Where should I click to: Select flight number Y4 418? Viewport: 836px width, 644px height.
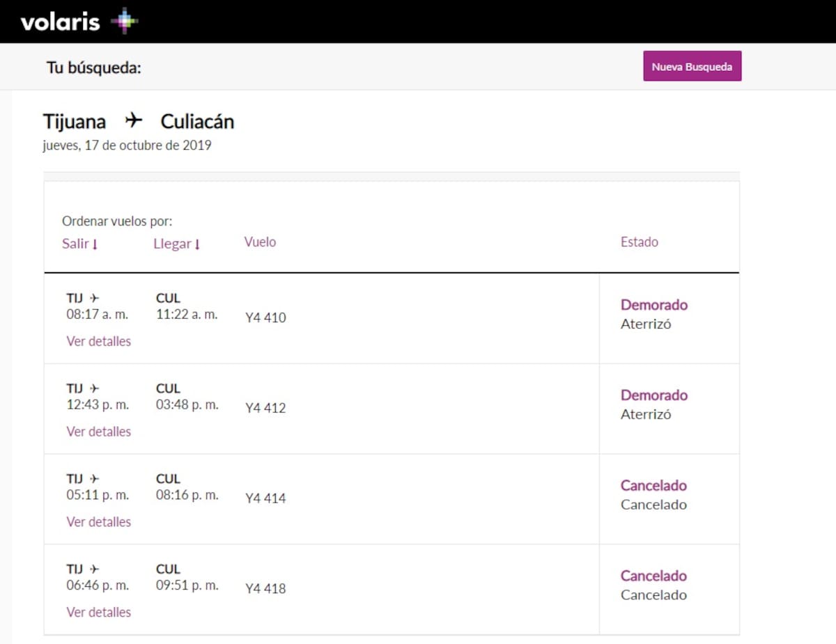pyautogui.click(x=265, y=589)
